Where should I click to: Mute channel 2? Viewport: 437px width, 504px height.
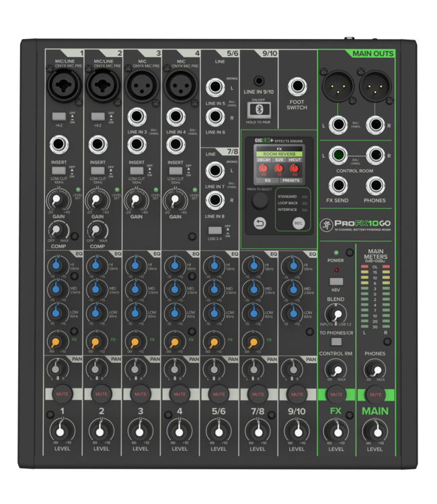click(x=102, y=394)
